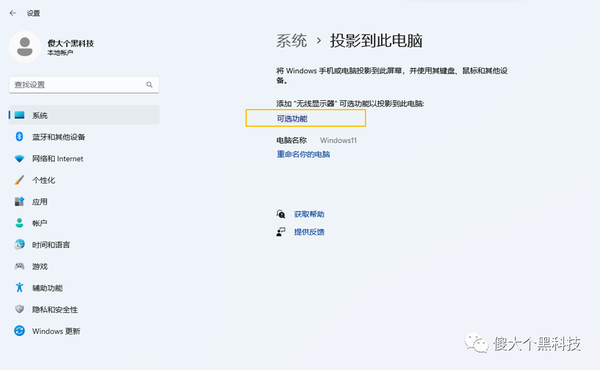Click the accessibility figure icon
The width and height of the screenshot is (600, 370).
point(19,287)
